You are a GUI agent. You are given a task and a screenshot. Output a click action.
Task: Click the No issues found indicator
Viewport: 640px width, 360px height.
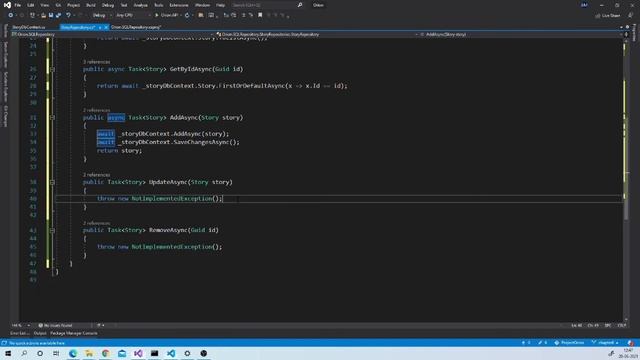click(x=55, y=325)
